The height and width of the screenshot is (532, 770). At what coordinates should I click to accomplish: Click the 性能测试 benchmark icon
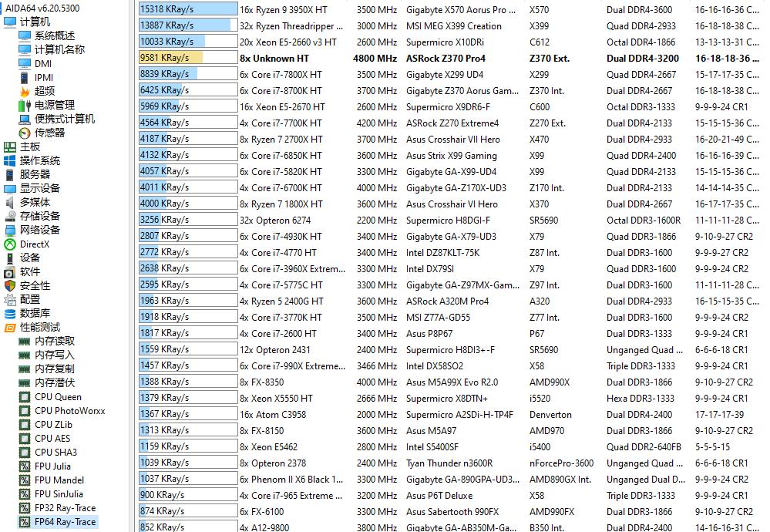click(10, 327)
